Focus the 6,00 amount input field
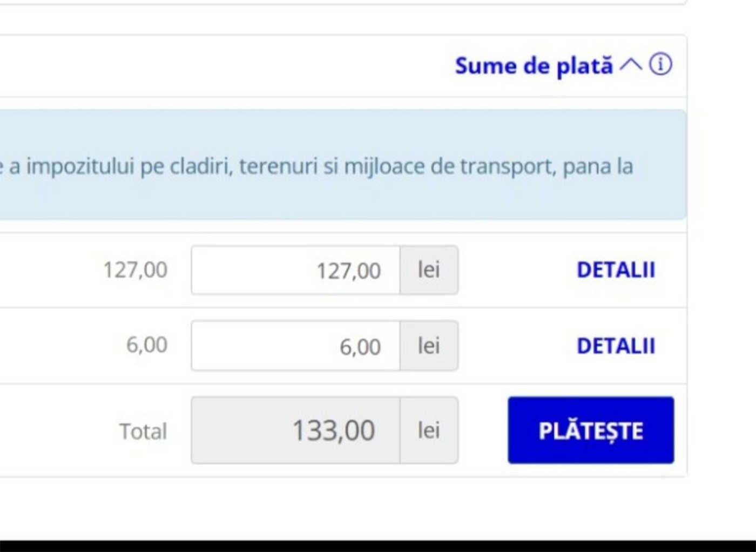The image size is (756, 552). (x=295, y=346)
